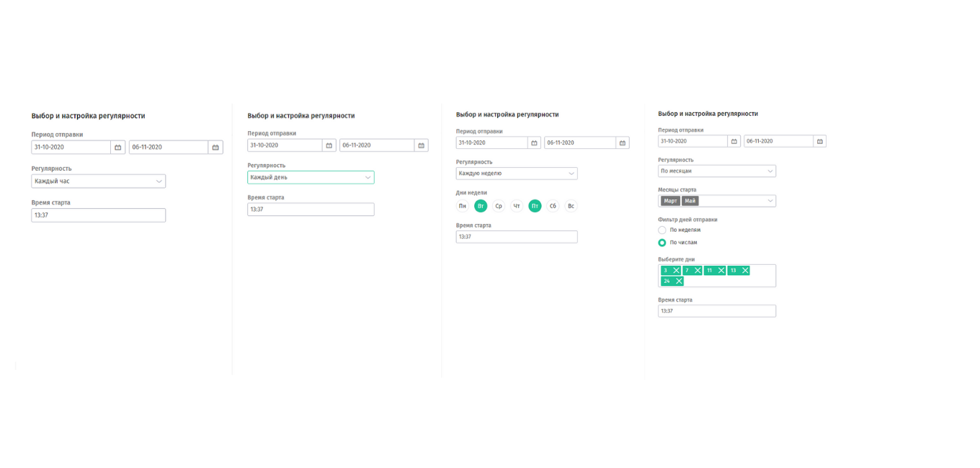Click the 13:37 time field under Каждый день

[311, 210]
